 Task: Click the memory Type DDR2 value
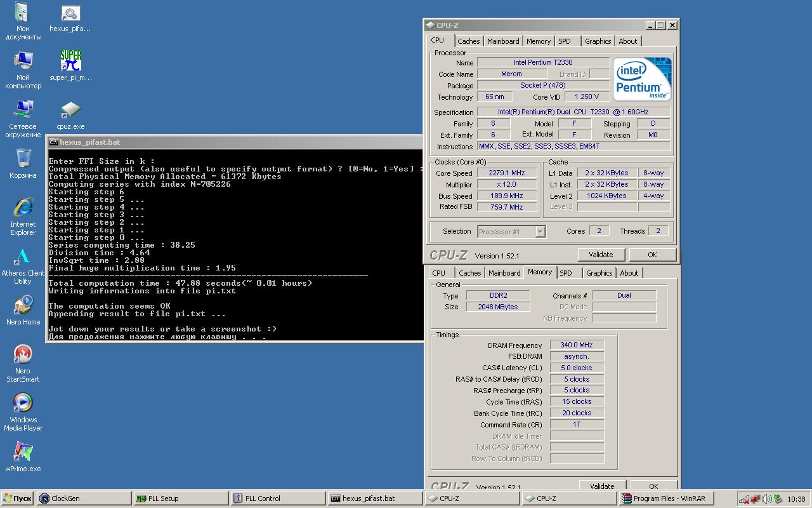(x=498, y=295)
